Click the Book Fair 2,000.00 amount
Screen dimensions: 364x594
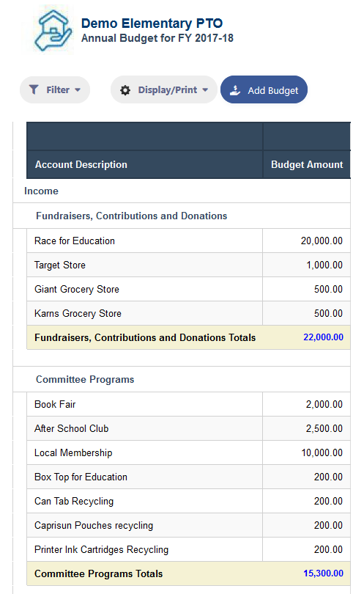point(324,404)
